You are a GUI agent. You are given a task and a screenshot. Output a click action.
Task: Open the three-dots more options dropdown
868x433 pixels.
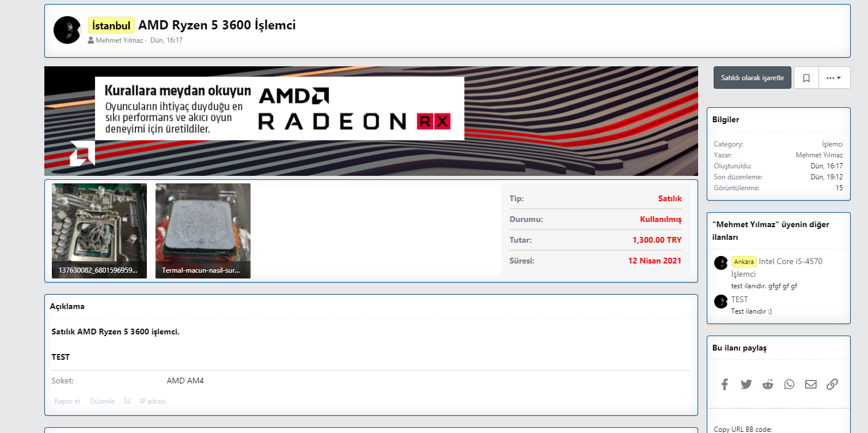(834, 78)
